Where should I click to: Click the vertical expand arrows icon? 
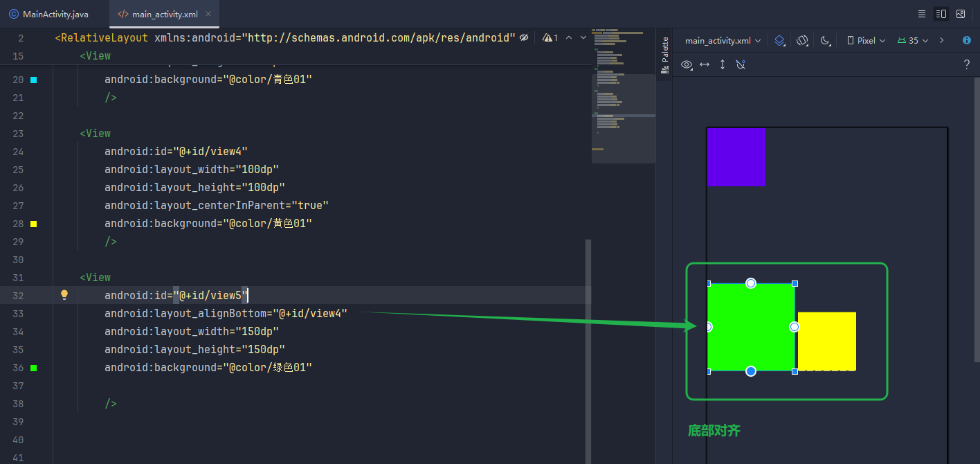(723, 64)
